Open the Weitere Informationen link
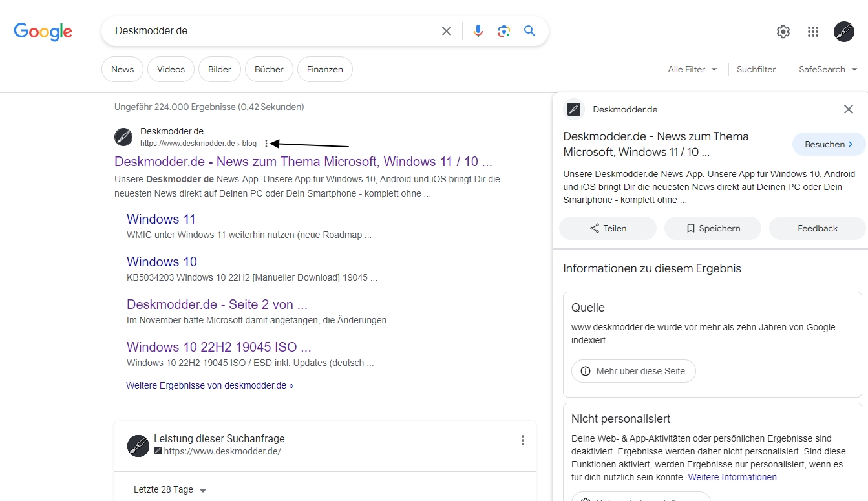 [x=732, y=477]
